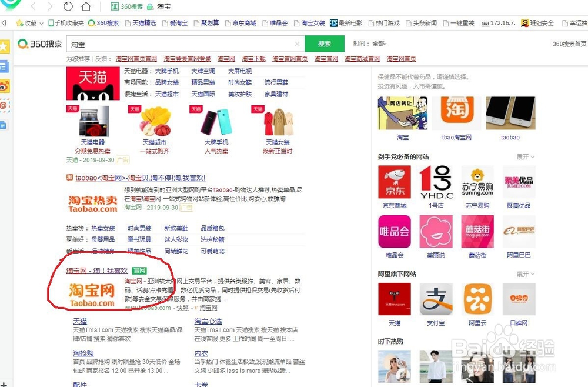Open the 时间：全部 filter dropdown
This screenshot has width=588, height=387.
pos(370,44)
